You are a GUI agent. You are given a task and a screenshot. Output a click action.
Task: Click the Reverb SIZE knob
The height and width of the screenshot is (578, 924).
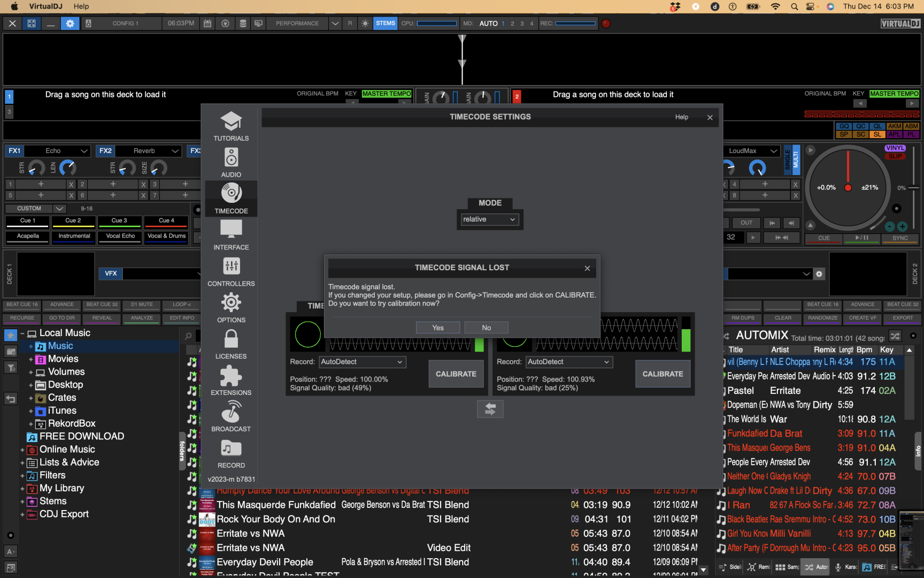point(158,168)
